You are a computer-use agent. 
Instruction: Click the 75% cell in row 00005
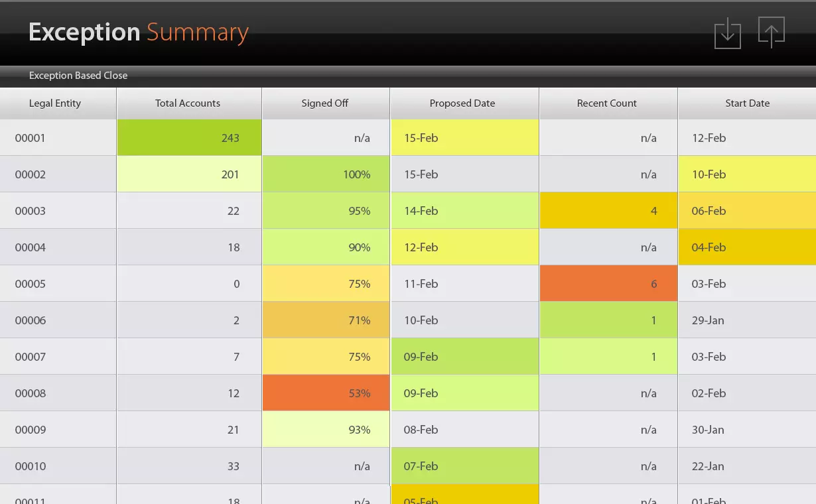(326, 284)
